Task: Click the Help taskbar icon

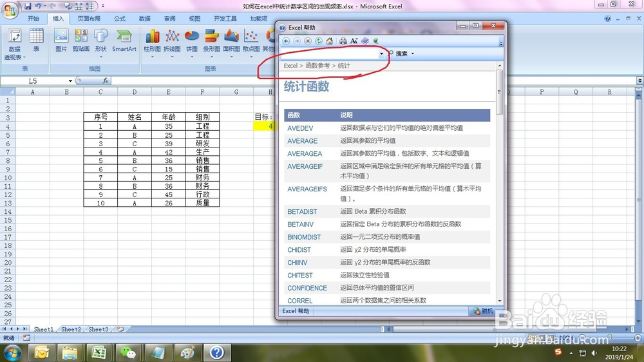Action: pyautogui.click(x=217, y=352)
